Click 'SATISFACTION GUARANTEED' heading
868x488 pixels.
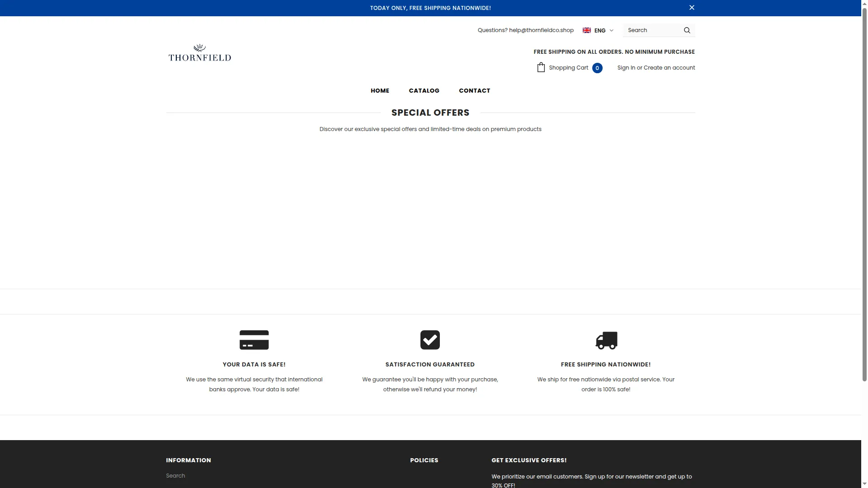(x=430, y=364)
